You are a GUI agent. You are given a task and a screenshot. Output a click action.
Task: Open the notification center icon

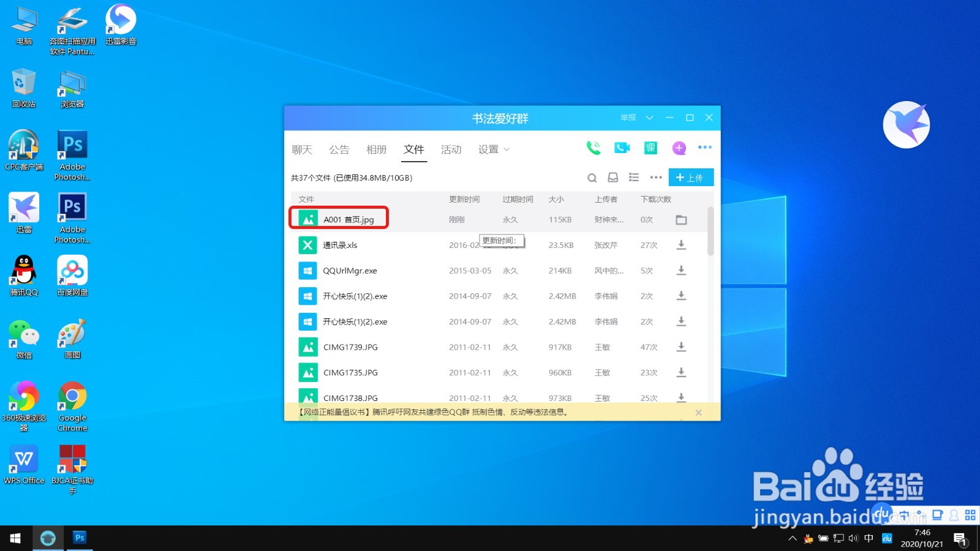tap(960, 539)
